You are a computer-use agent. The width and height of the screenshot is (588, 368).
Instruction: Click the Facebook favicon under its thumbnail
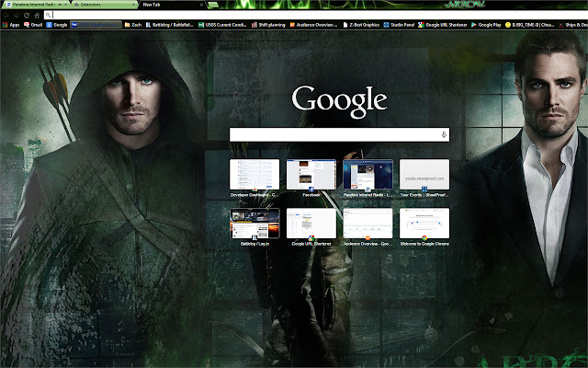(311, 190)
